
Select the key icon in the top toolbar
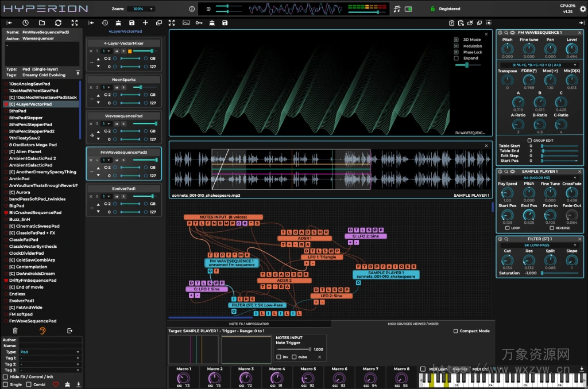point(199,23)
